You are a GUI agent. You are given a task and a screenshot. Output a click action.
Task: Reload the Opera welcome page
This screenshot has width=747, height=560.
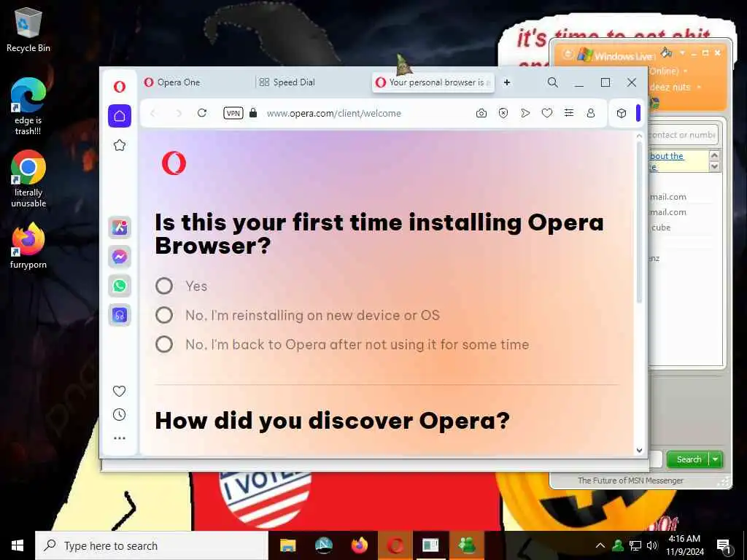click(202, 113)
